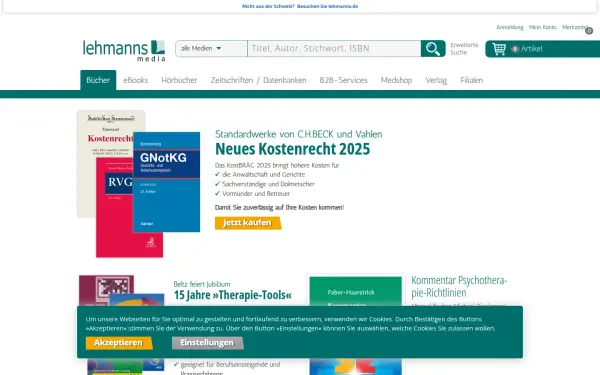Image resolution: width=600 pixels, height=375 pixels.
Task: Open the Neues Kostenrecht 2025 headline
Action: 293,149
